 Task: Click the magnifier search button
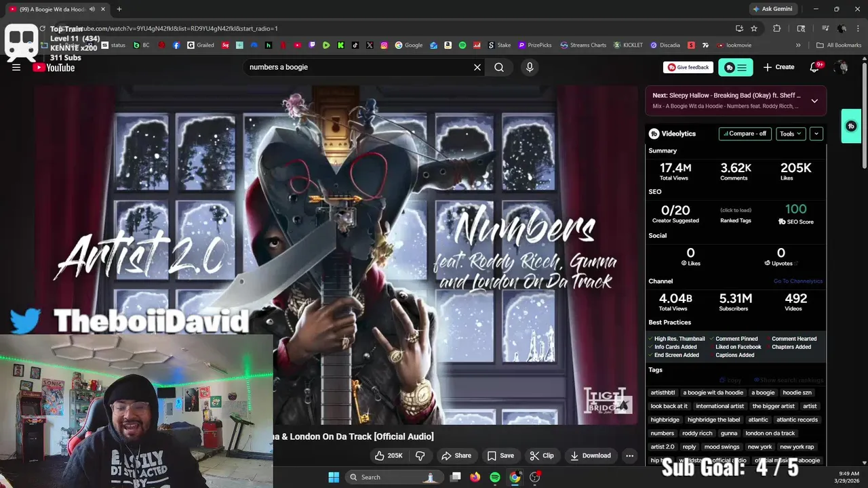[x=499, y=67]
